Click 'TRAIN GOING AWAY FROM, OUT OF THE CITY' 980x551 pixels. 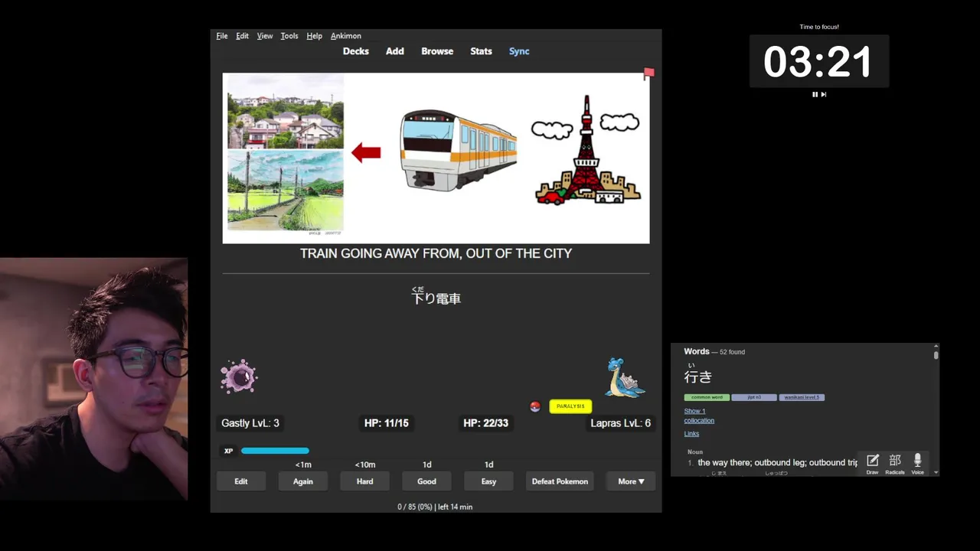click(x=436, y=253)
